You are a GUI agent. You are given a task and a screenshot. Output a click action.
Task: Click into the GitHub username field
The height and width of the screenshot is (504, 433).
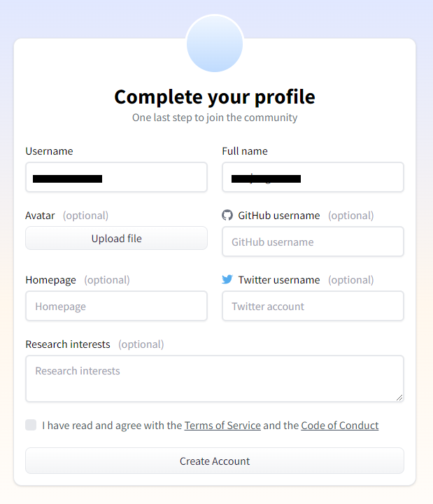click(x=313, y=241)
